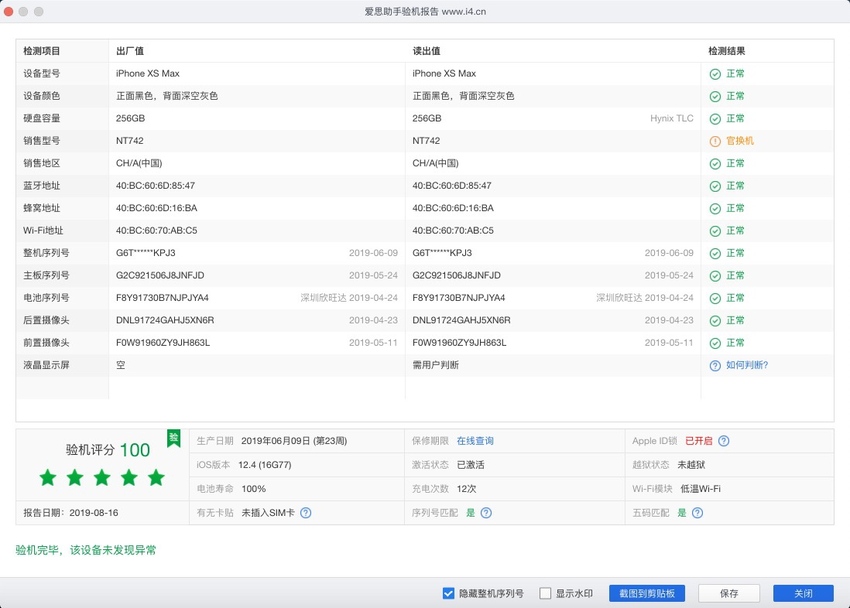Click the 已开启 Apple ID lock status
Image resolution: width=850 pixels, height=608 pixels.
pyautogui.click(x=699, y=441)
